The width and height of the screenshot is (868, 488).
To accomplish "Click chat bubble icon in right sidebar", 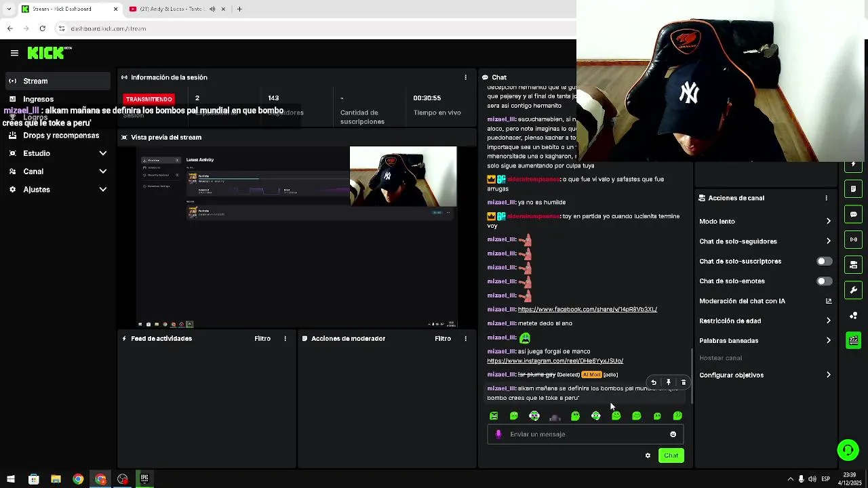I will (854, 214).
